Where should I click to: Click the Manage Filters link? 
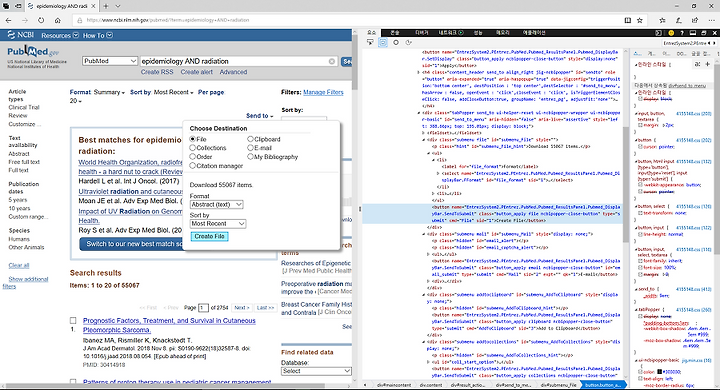[x=323, y=92]
